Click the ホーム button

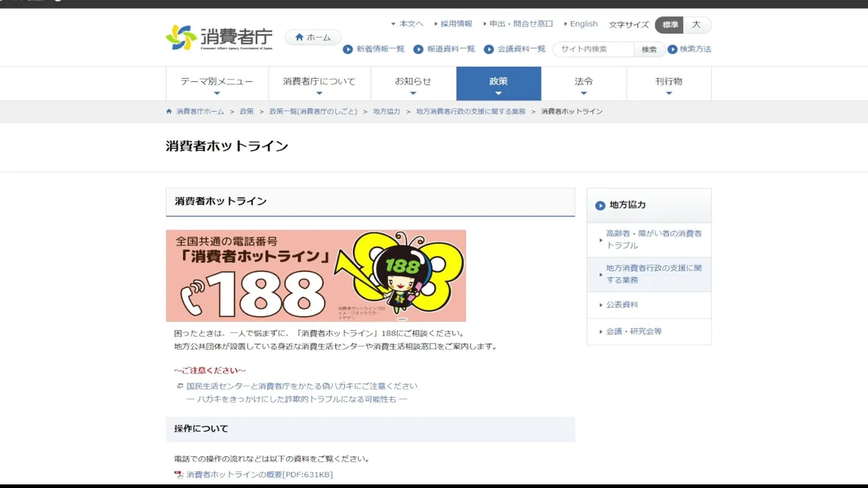(313, 37)
